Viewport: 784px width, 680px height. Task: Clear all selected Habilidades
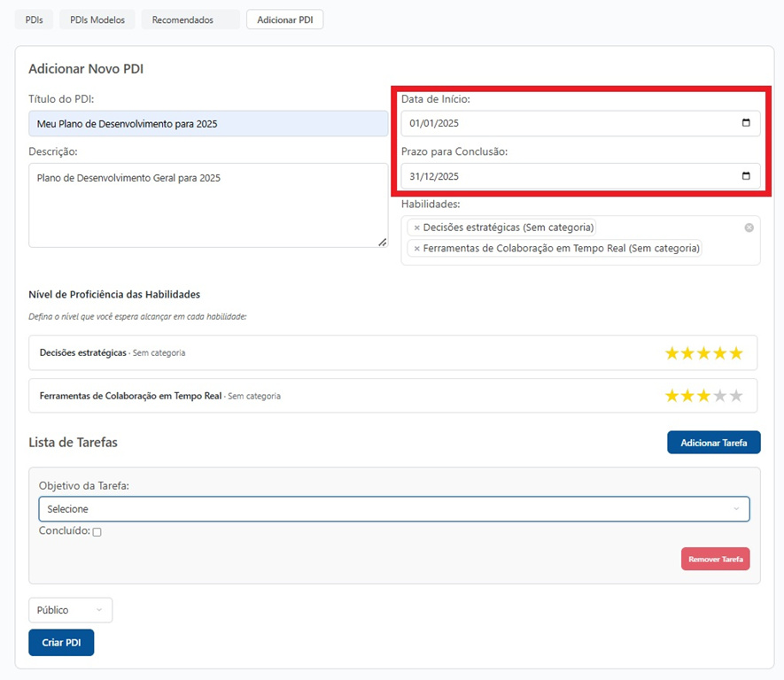coord(749,228)
